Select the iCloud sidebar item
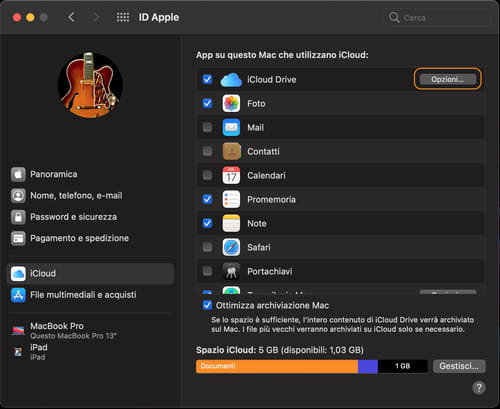Viewport: 500px width, 409px height. (x=90, y=274)
